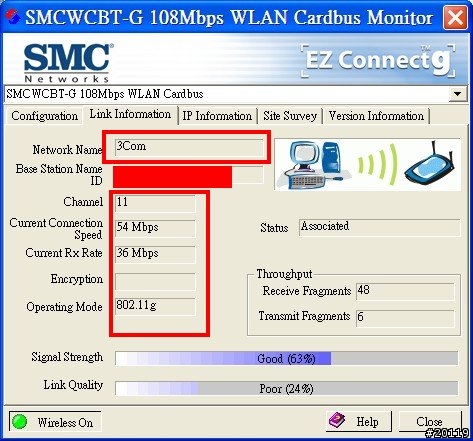Click the Signal Strength label
The image size is (473, 441).
[x=67, y=357]
